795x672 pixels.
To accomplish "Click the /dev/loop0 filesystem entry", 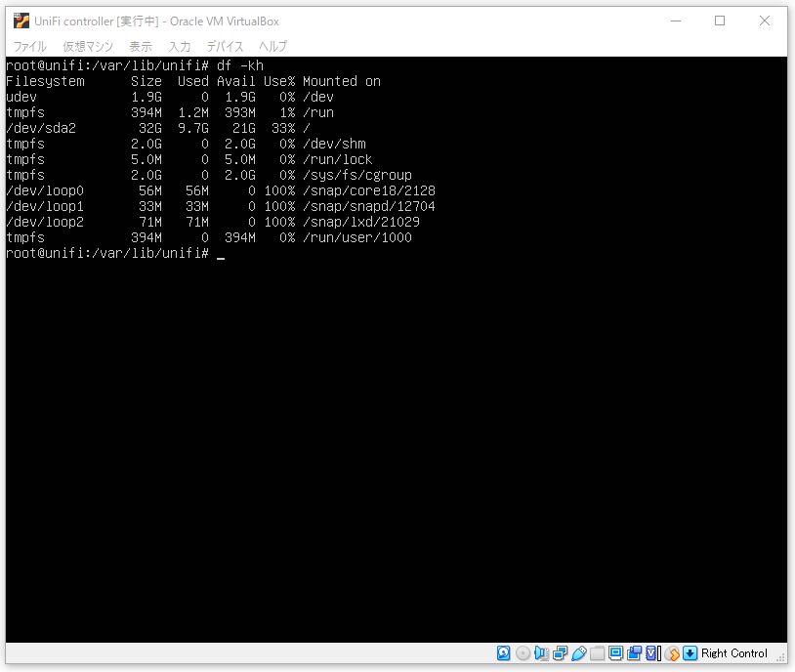I will click(45, 190).
